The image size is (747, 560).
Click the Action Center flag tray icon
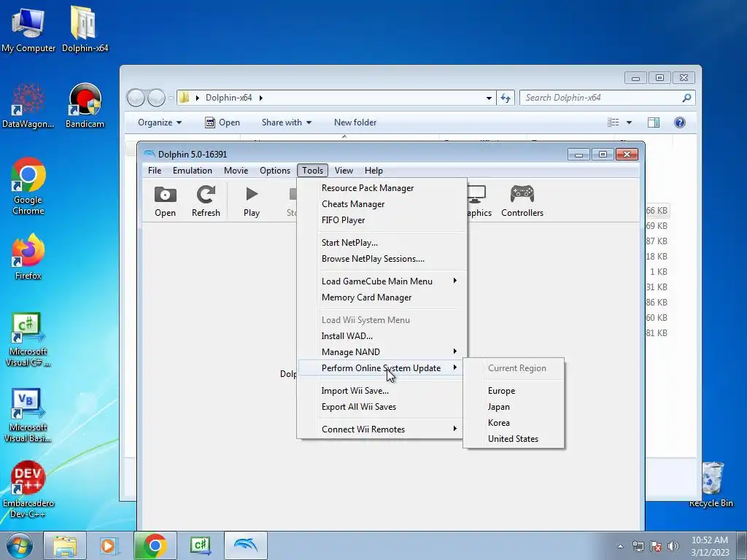pos(656,546)
